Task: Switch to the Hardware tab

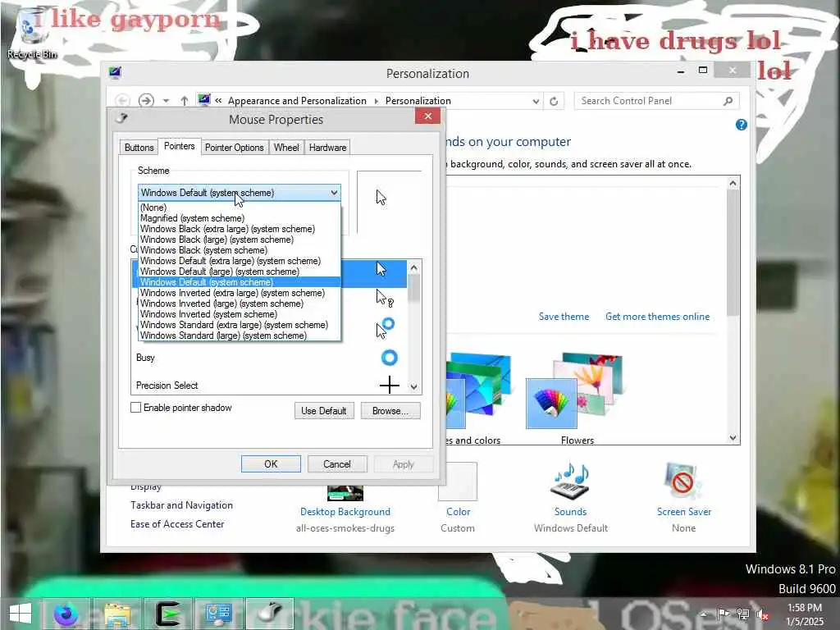Action: click(x=327, y=148)
